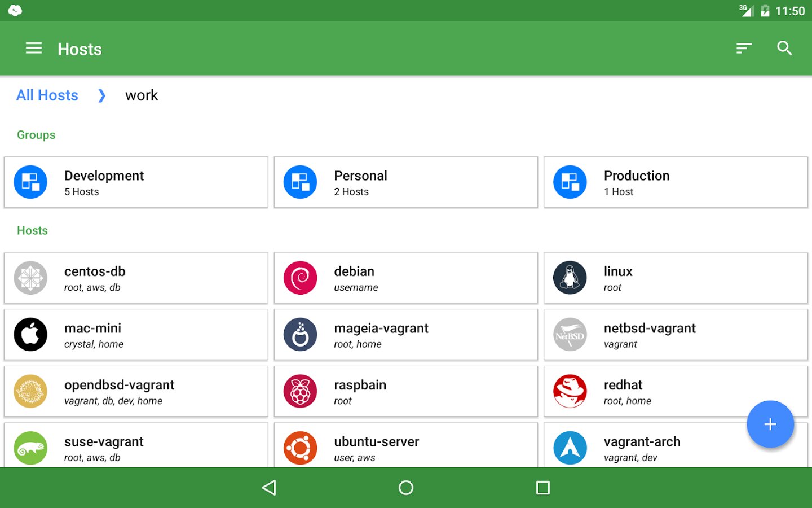Tap the Raspberry Pi raspbain icon
Viewport: 812px width, 508px height.
(x=301, y=391)
